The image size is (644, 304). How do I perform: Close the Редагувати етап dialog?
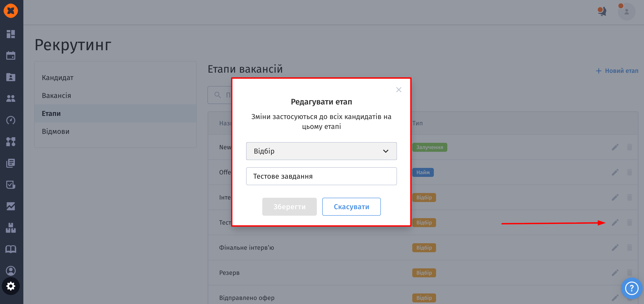tap(399, 90)
